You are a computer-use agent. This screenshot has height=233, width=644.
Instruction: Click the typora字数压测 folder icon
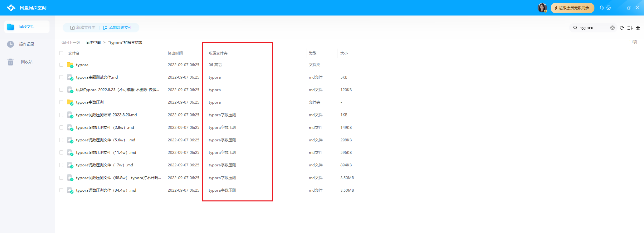70,102
